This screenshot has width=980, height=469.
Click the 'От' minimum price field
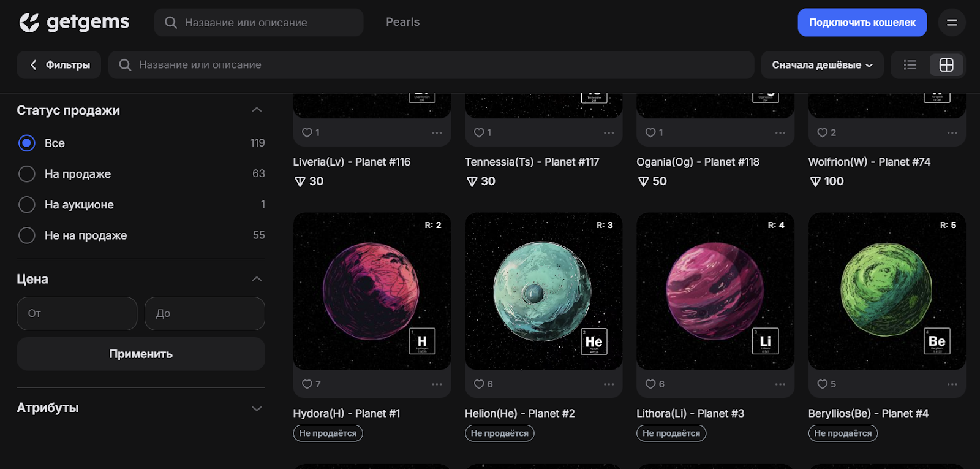[77, 314]
